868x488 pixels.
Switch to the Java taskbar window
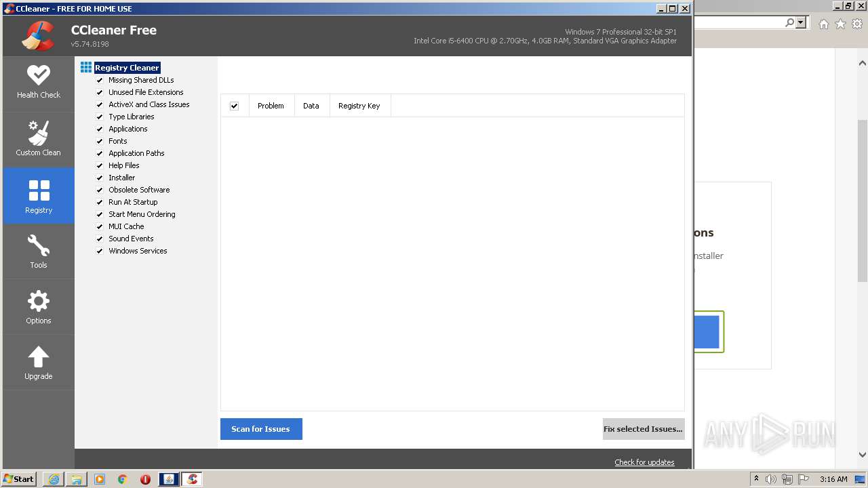[x=169, y=479]
